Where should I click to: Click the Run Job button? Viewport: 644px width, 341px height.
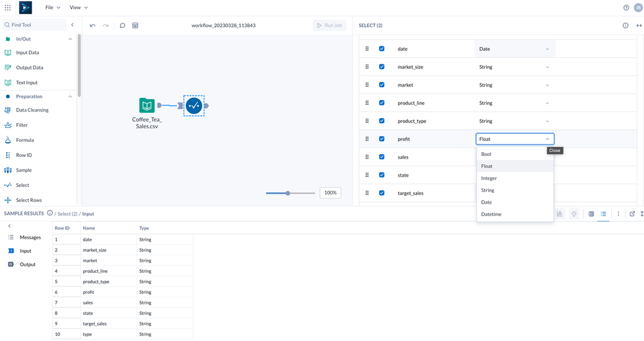tap(329, 26)
